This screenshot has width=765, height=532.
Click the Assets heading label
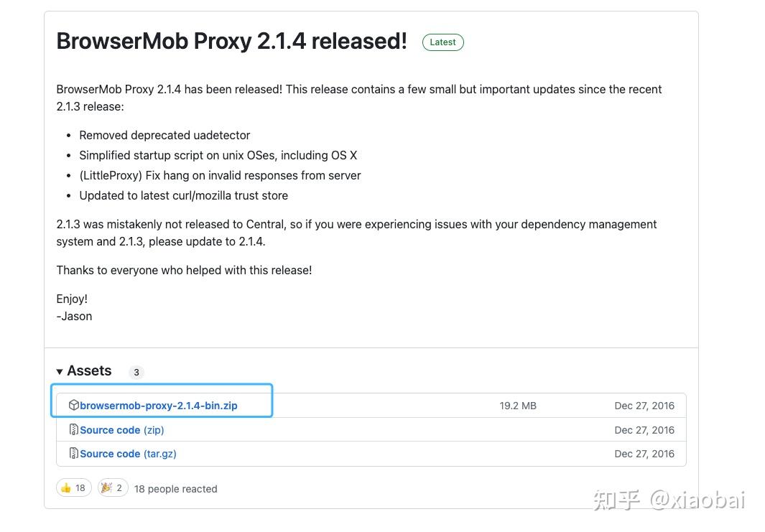tap(89, 371)
